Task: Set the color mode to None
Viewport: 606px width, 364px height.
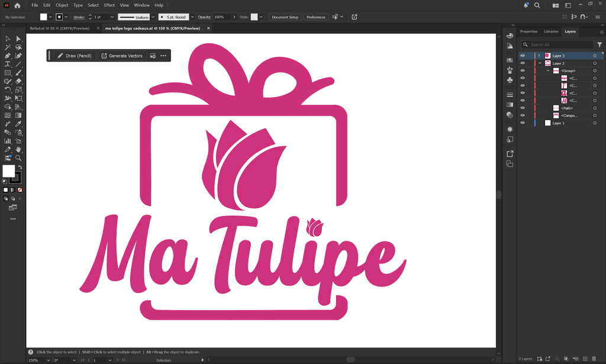Action: pyautogui.click(x=20, y=190)
